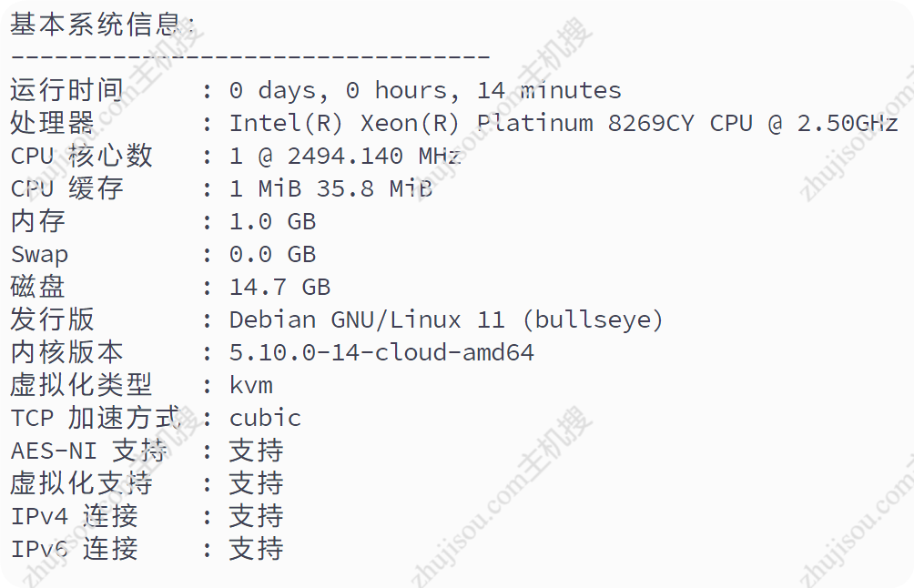Viewport: 914px width, 588px height.
Task: Click the kernel version 5.10.0-14-cloud-amd64
Action: click(x=381, y=352)
